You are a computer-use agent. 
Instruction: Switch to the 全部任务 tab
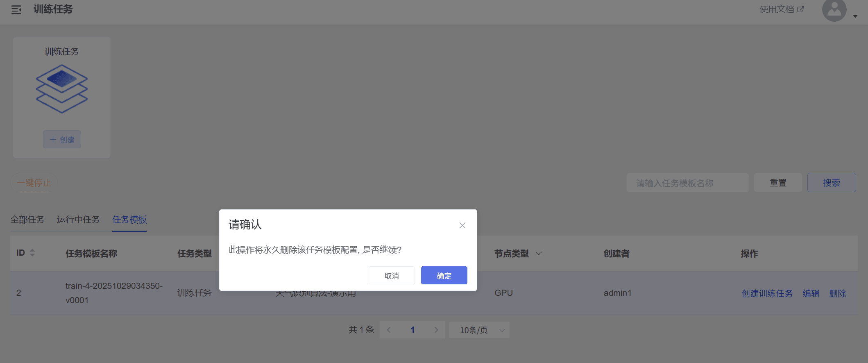coord(27,220)
